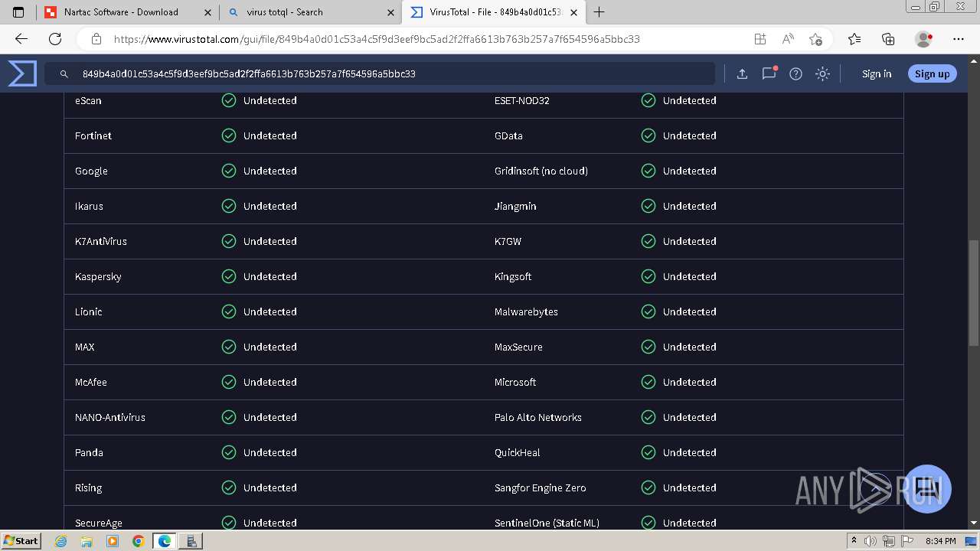
Task: Open the tab actions menu icon
Action: (x=18, y=12)
